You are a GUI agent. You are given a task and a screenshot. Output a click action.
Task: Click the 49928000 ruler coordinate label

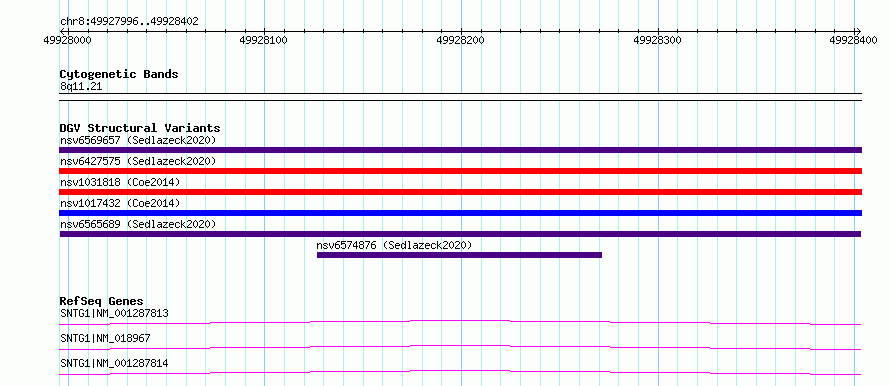(68, 40)
